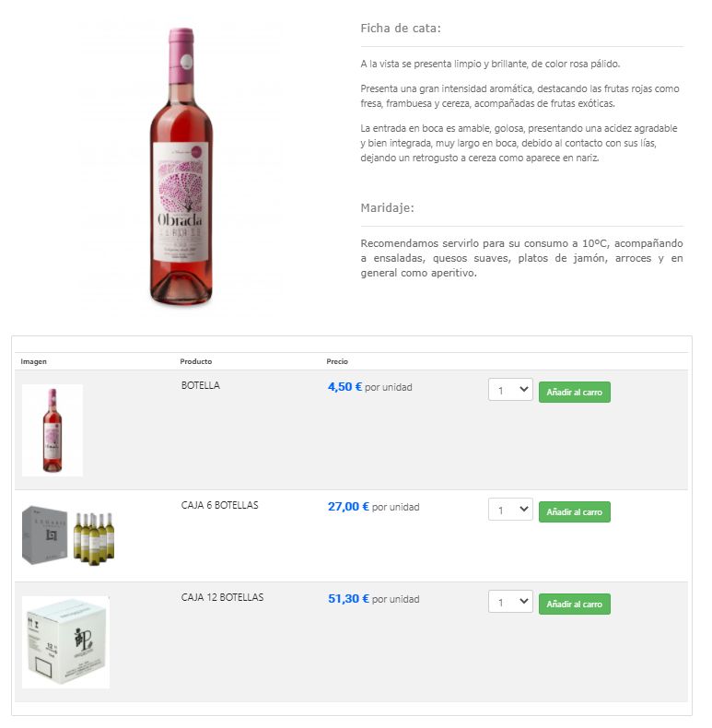Open the single bottle thumbnail in BOTELLA row
This screenshot has height=728, width=712.
pyautogui.click(x=53, y=430)
